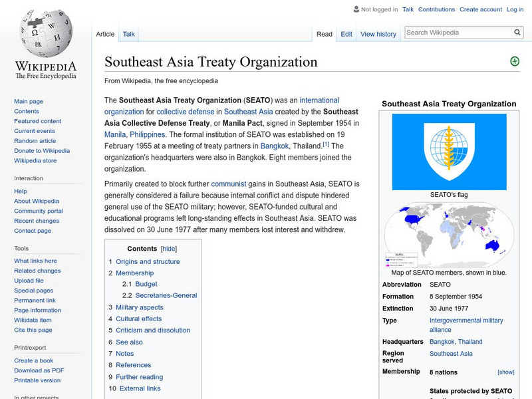Click the search magnifying glass icon
The image size is (532, 399).
517,33
